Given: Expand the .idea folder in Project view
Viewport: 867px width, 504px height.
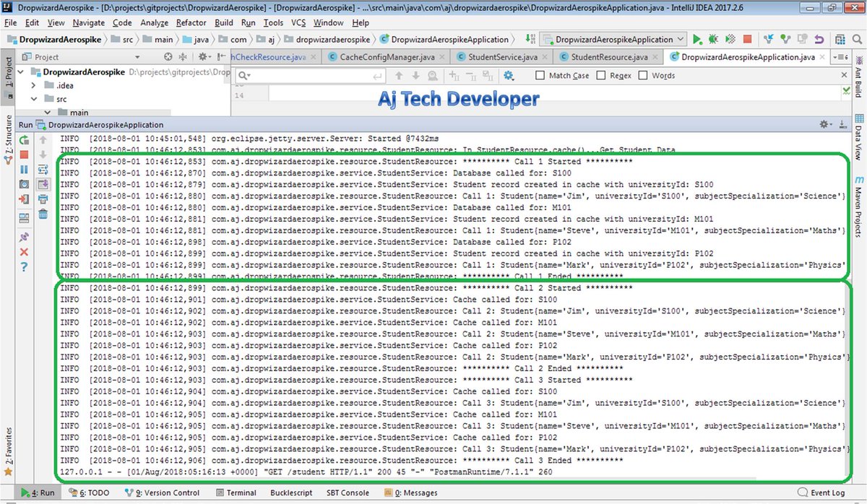Looking at the screenshot, I should click(33, 85).
